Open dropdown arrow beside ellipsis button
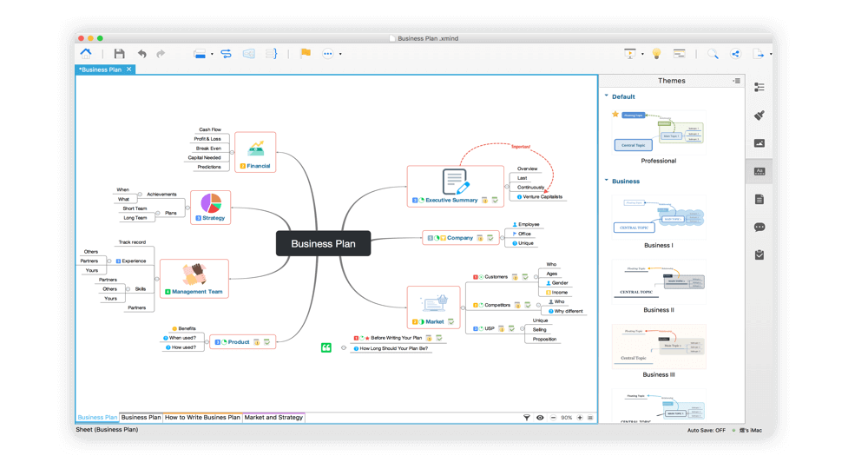This screenshot has height=469, width=868. (x=340, y=54)
